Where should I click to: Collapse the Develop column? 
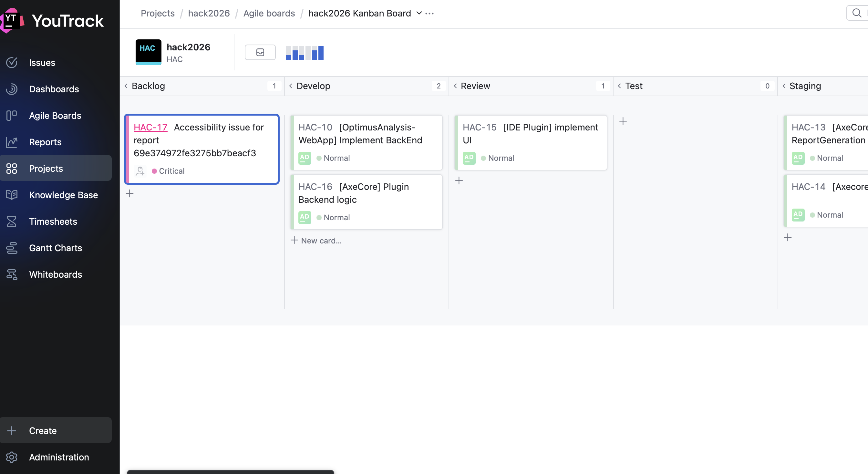pos(291,86)
